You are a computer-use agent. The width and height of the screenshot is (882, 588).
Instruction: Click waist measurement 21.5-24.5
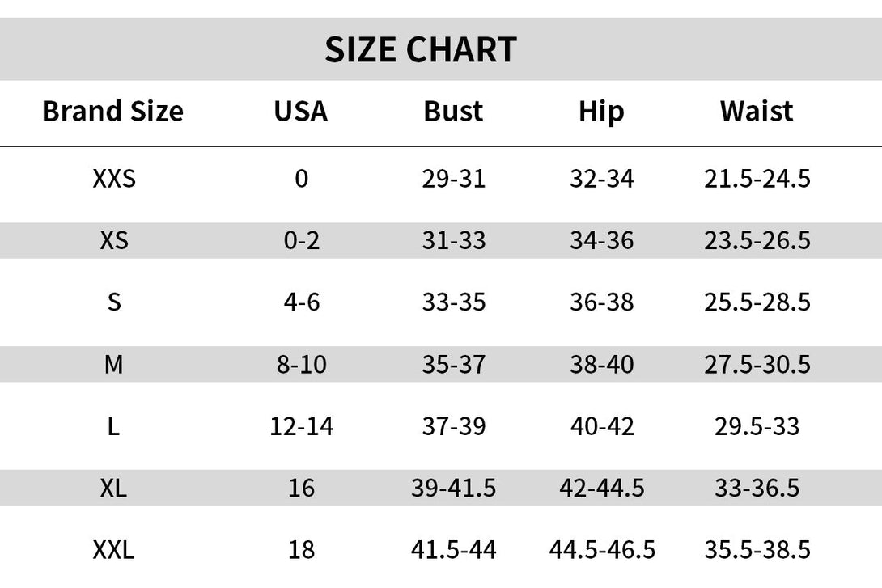[757, 179]
